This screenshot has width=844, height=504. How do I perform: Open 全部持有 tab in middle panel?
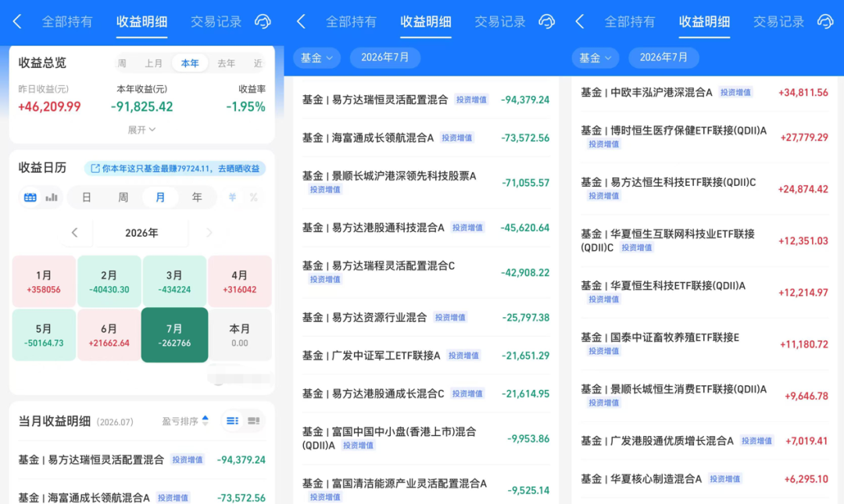[x=351, y=22]
